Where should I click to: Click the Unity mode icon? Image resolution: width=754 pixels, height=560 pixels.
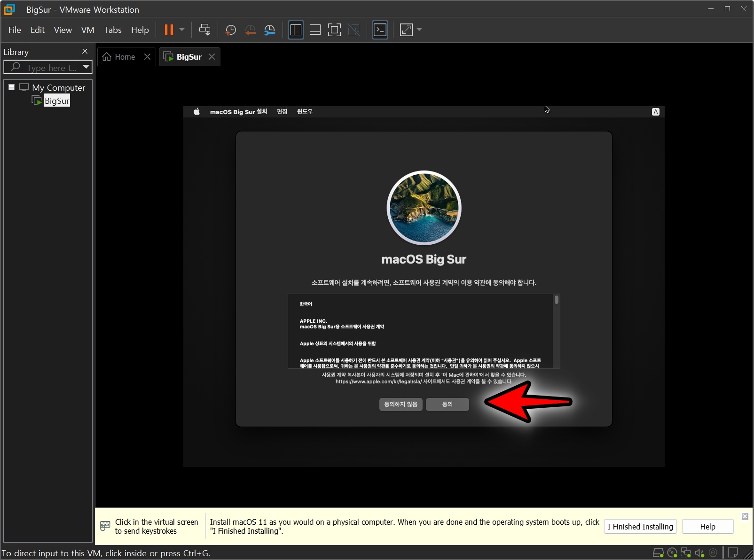point(353,30)
